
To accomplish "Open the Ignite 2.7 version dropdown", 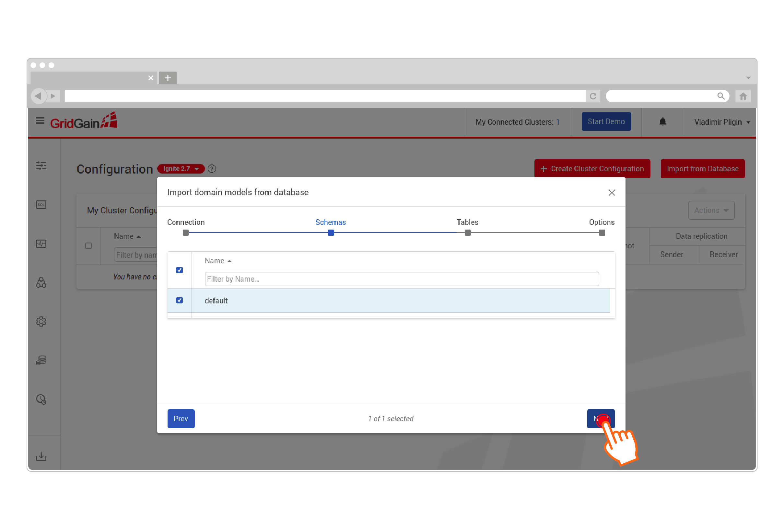I will [x=181, y=169].
